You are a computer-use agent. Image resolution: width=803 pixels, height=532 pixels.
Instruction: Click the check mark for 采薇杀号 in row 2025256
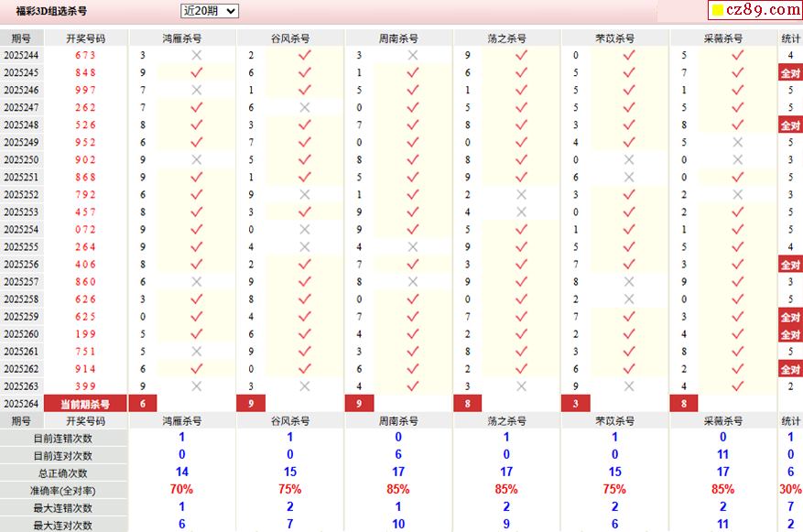click(x=737, y=264)
